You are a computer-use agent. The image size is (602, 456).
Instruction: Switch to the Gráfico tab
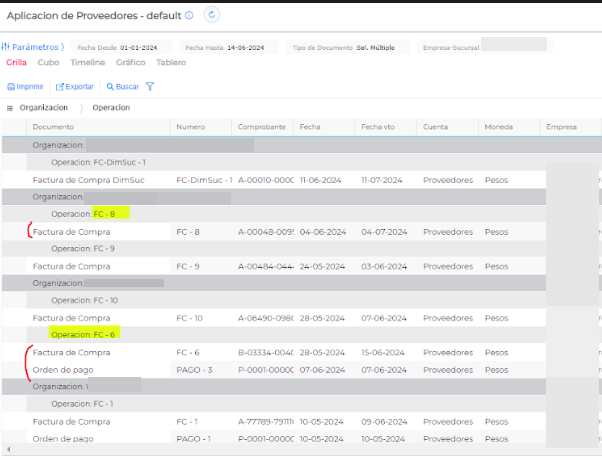click(x=131, y=62)
